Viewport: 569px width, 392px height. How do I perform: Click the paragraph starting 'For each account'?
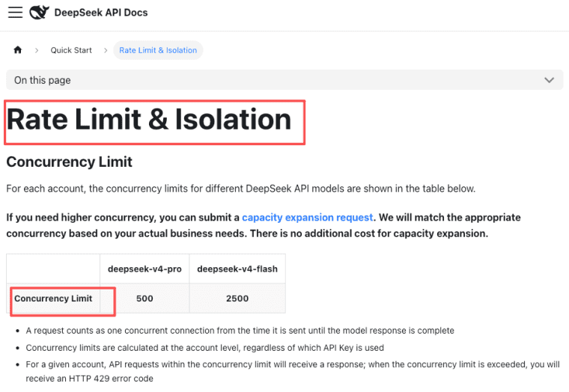tap(241, 189)
